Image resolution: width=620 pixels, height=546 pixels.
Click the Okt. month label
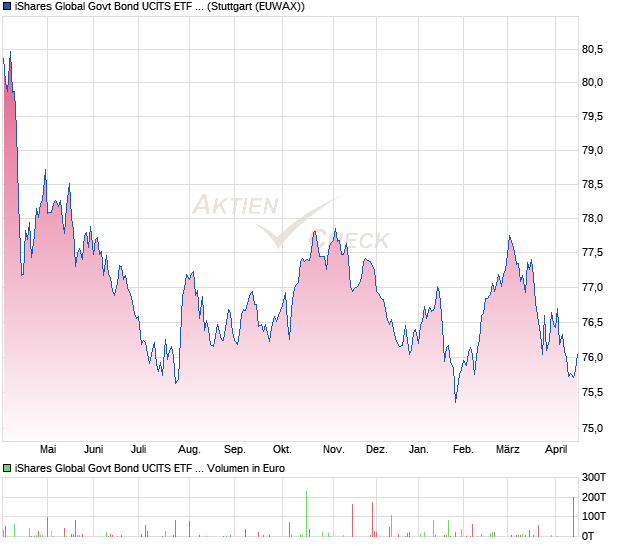pyautogui.click(x=282, y=450)
